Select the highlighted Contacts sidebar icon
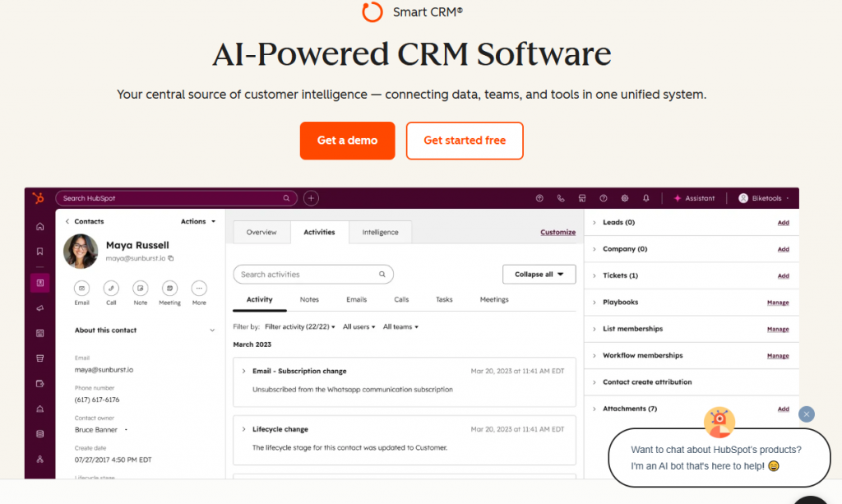842x504 pixels. (x=39, y=283)
